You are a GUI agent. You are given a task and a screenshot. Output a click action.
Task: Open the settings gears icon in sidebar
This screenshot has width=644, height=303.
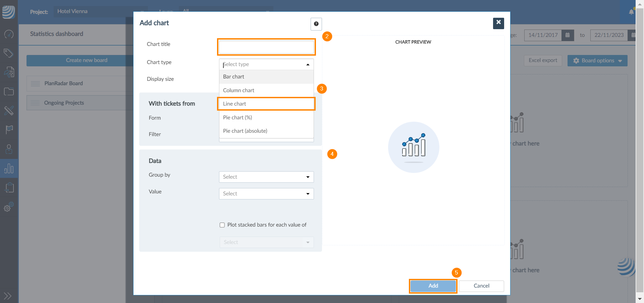(x=9, y=207)
